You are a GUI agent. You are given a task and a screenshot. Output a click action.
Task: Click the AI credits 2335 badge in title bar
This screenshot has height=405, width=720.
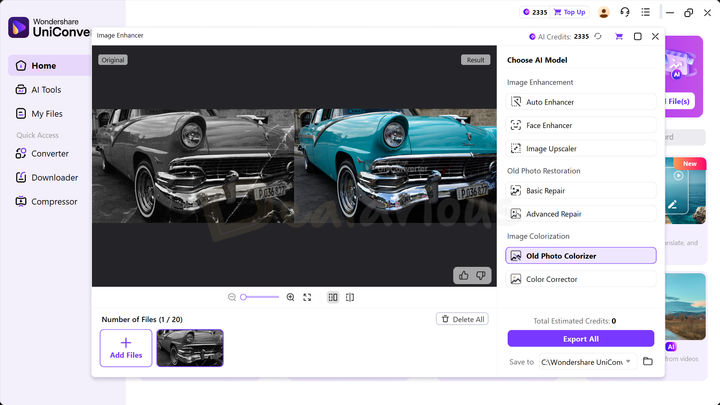coord(535,12)
